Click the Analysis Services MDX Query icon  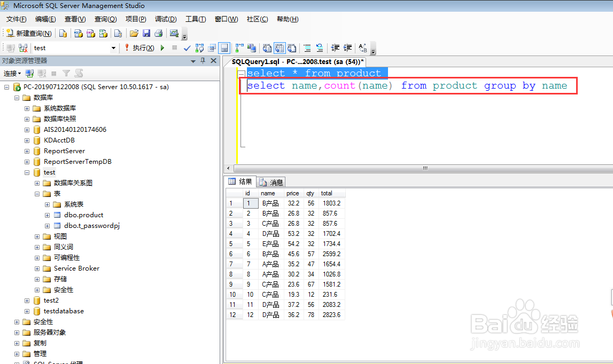[x=78, y=34]
